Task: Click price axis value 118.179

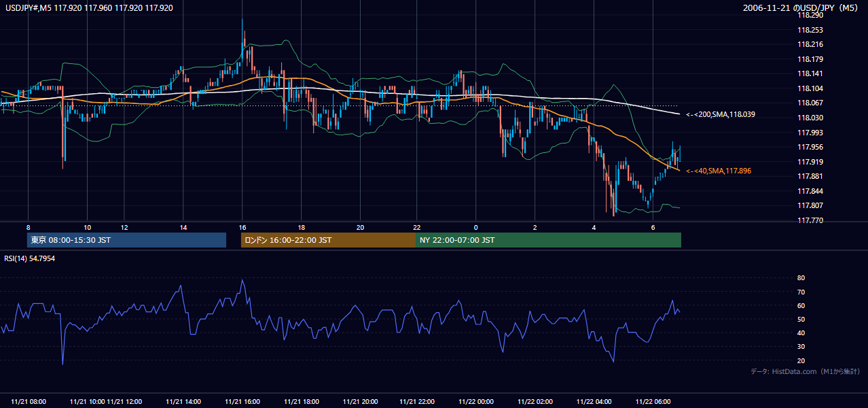Action: 810,59
